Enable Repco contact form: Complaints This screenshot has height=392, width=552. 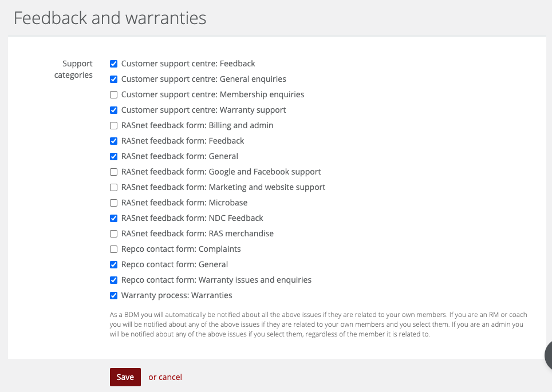(x=113, y=250)
